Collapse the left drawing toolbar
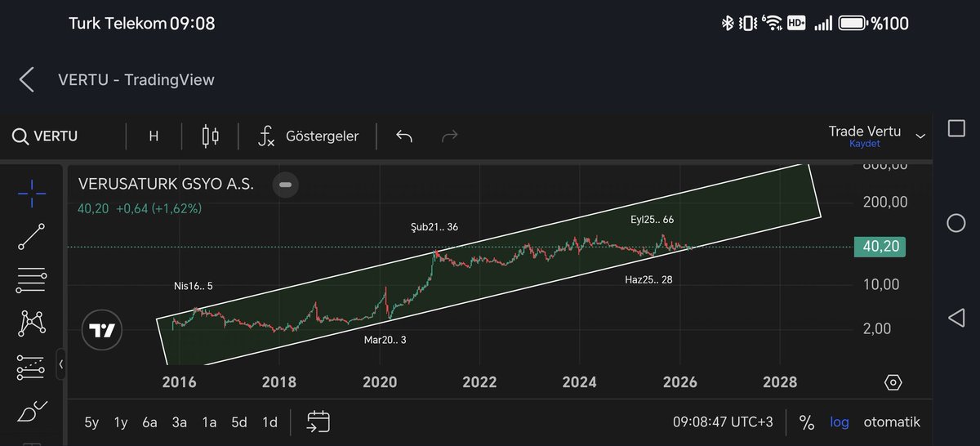The height and width of the screenshot is (446, 980). tap(60, 363)
